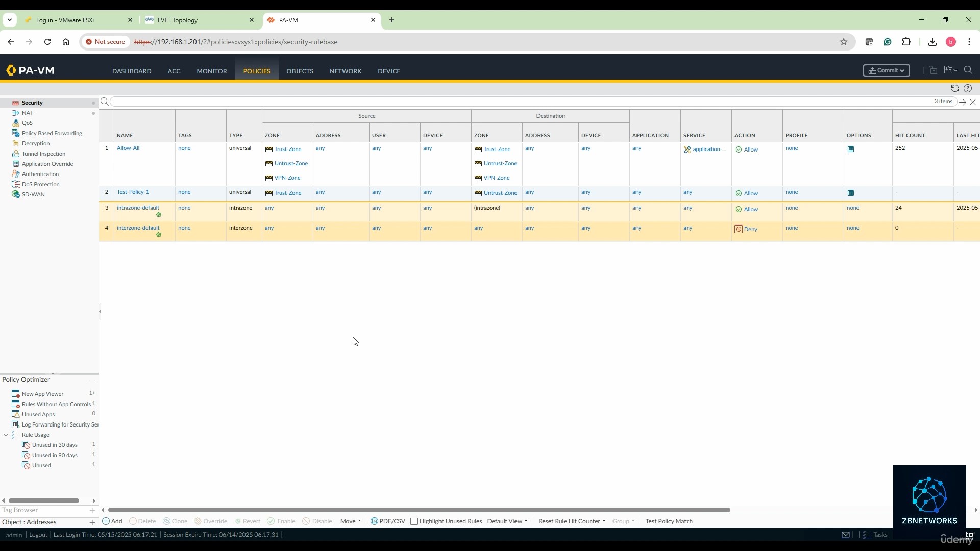Switch to the DEVICE tab
The height and width of the screenshot is (551, 980).
point(389,71)
